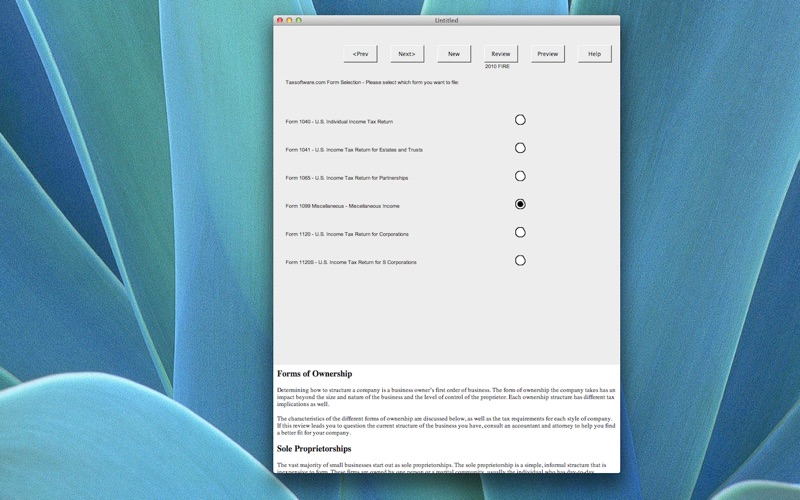
Task: Minimize the window with the yellow button
Action: pyautogui.click(x=289, y=20)
